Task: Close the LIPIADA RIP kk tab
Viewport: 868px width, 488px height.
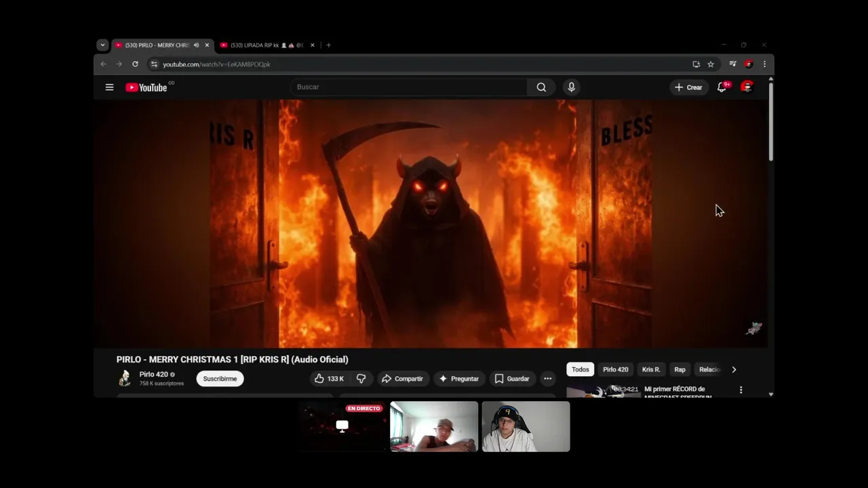Action: [313, 45]
